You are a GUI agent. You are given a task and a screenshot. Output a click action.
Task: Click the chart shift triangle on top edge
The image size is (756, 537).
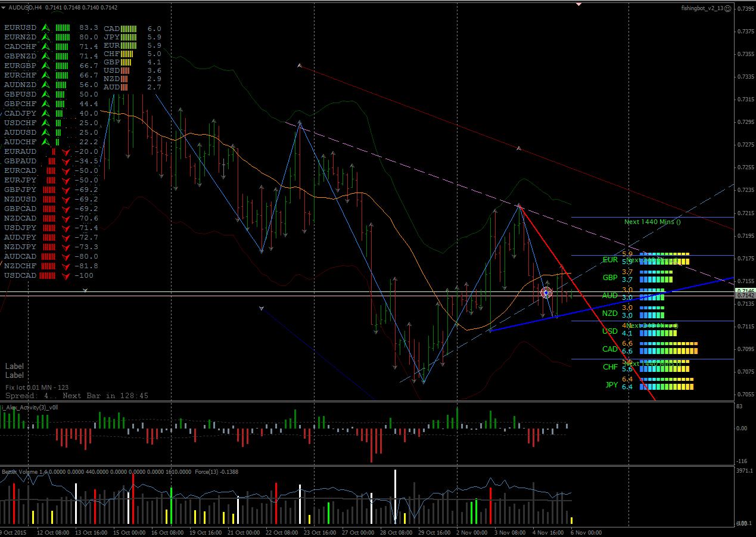pyautogui.click(x=578, y=4)
